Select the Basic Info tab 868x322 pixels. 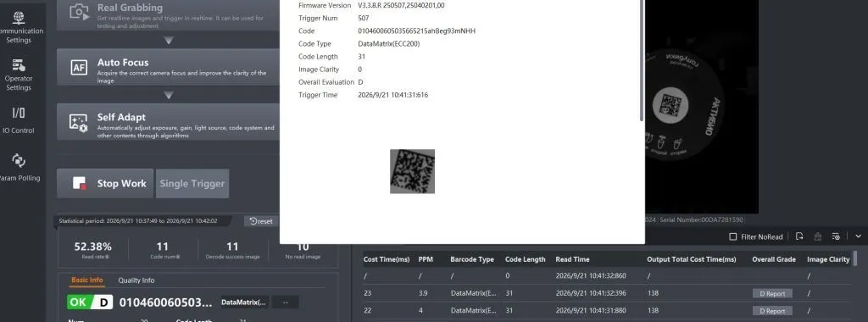(x=87, y=280)
